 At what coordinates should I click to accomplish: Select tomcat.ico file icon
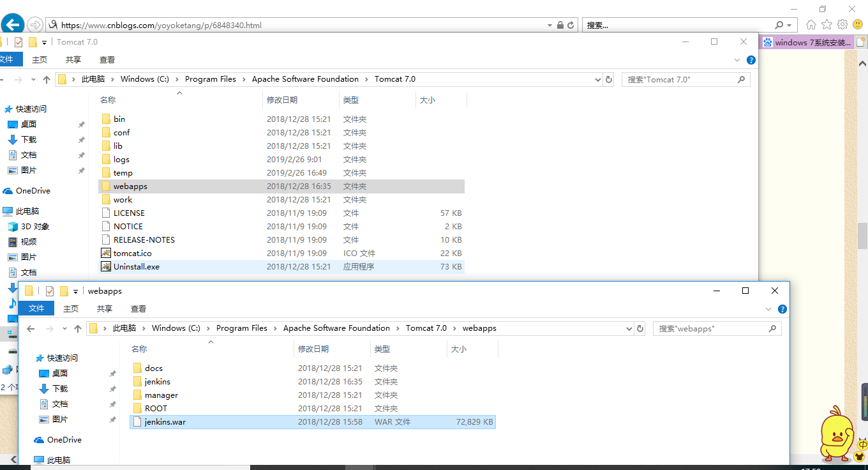[x=107, y=254]
